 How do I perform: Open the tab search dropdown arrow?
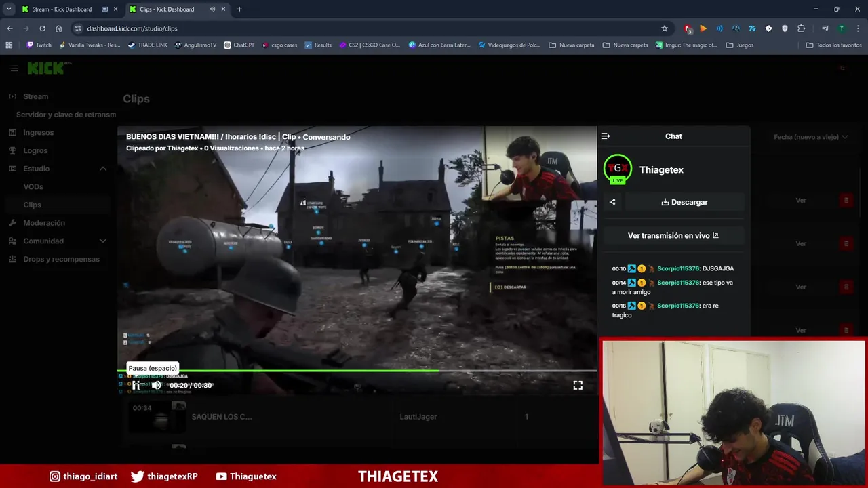[x=9, y=9]
